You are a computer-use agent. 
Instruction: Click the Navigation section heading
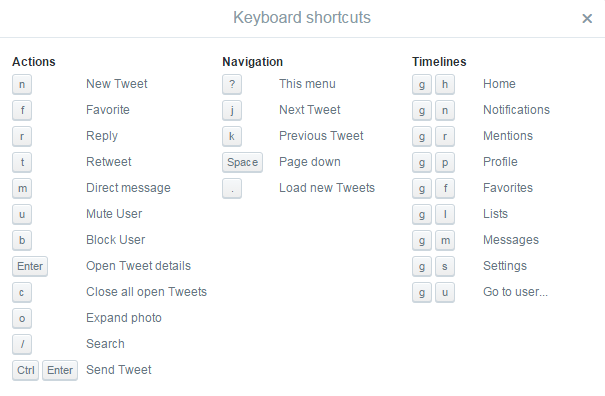tap(252, 62)
